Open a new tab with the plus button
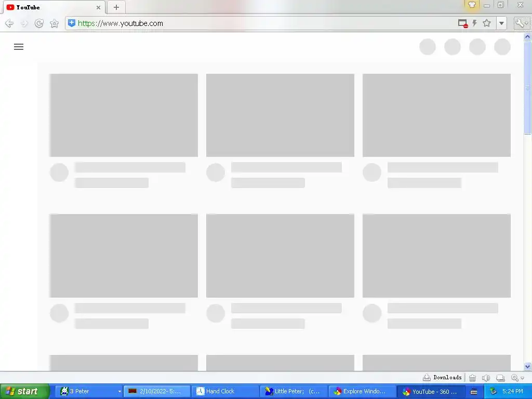 pyautogui.click(x=116, y=7)
